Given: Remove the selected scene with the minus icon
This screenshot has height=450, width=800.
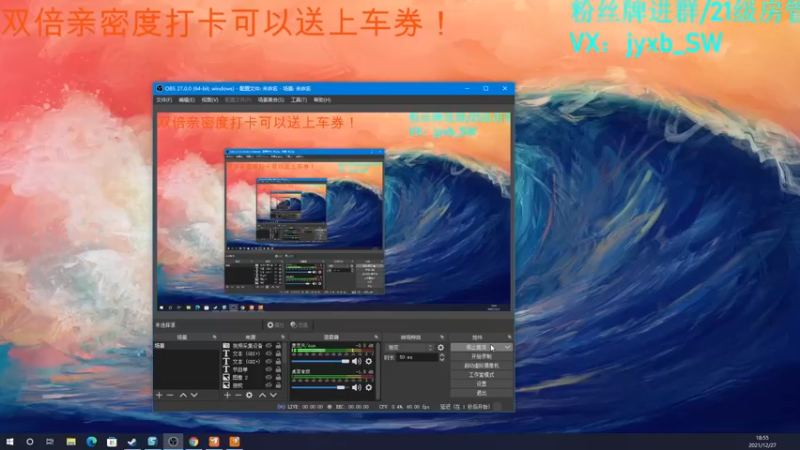Looking at the screenshot, I should pyautogui.click(x=170, y=395).
